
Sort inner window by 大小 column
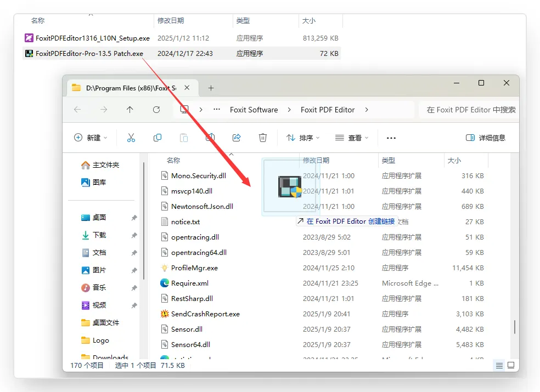tap(454, 161)
